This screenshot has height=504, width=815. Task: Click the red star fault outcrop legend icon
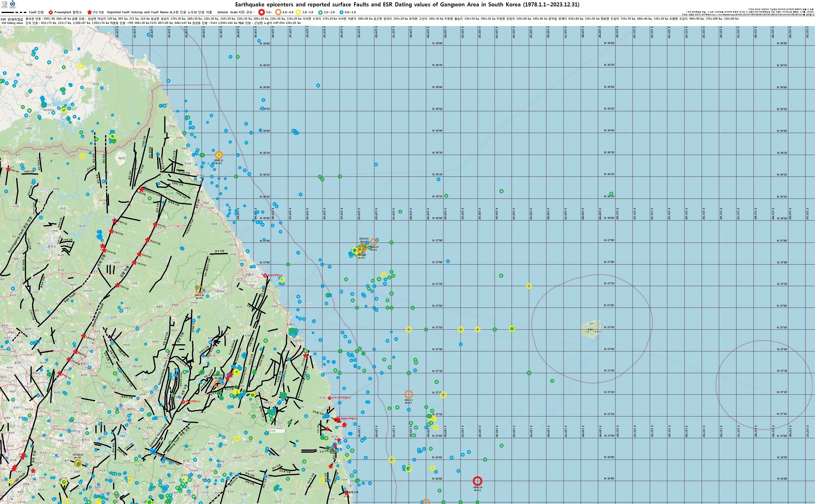[89, 12]
